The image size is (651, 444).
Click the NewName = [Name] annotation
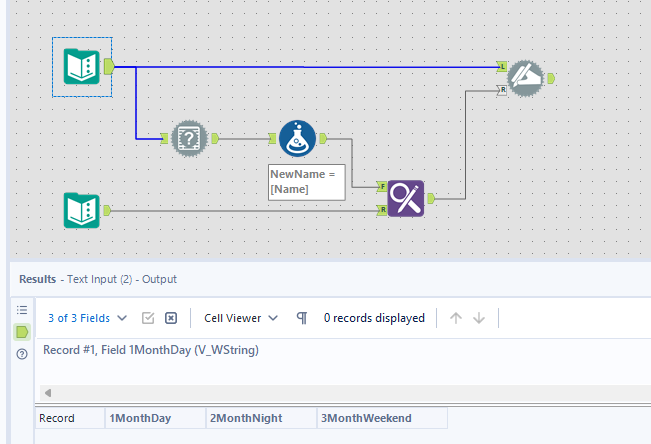(306, 182)
